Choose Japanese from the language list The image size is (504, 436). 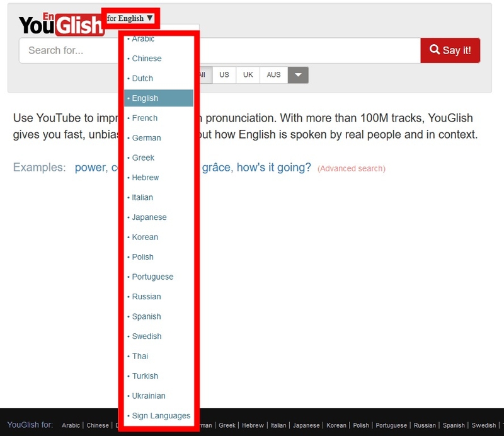(148, 217)
